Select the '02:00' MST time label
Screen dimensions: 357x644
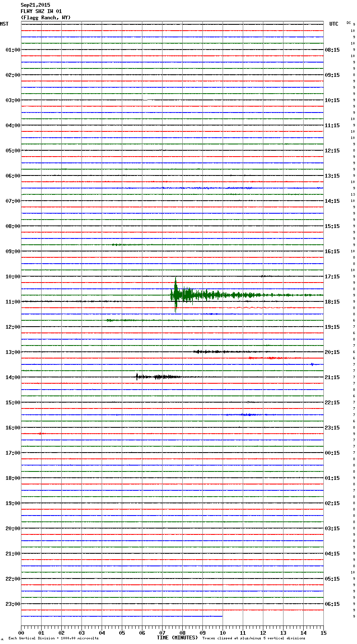point(13,75)
